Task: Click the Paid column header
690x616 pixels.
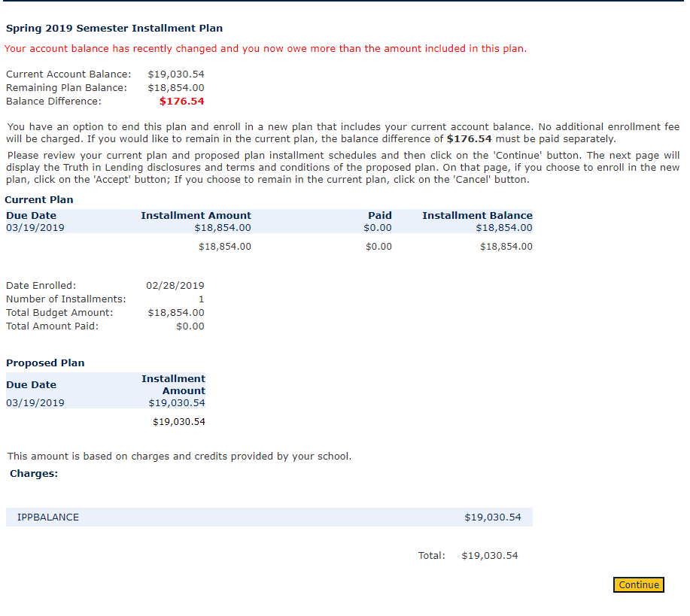Action: (x=379, y=216)
